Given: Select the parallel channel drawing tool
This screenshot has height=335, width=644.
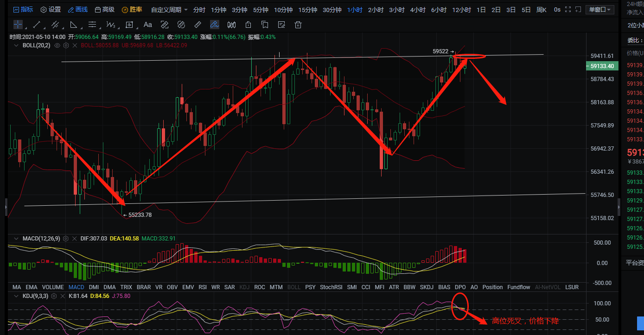Looking at the screenshot, I should pyautogui.click(x=55, y=25).
